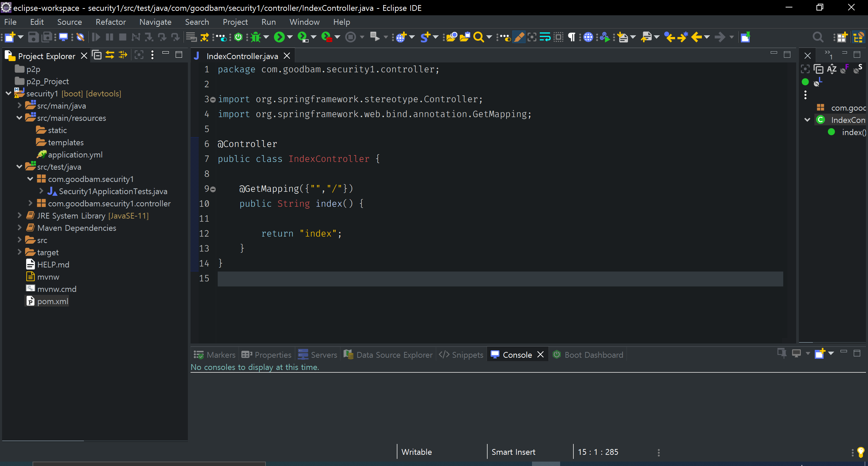Click the Skip All Breakpoints icon
The height and width of the screenshot is (466, 868).
[80, 37]
